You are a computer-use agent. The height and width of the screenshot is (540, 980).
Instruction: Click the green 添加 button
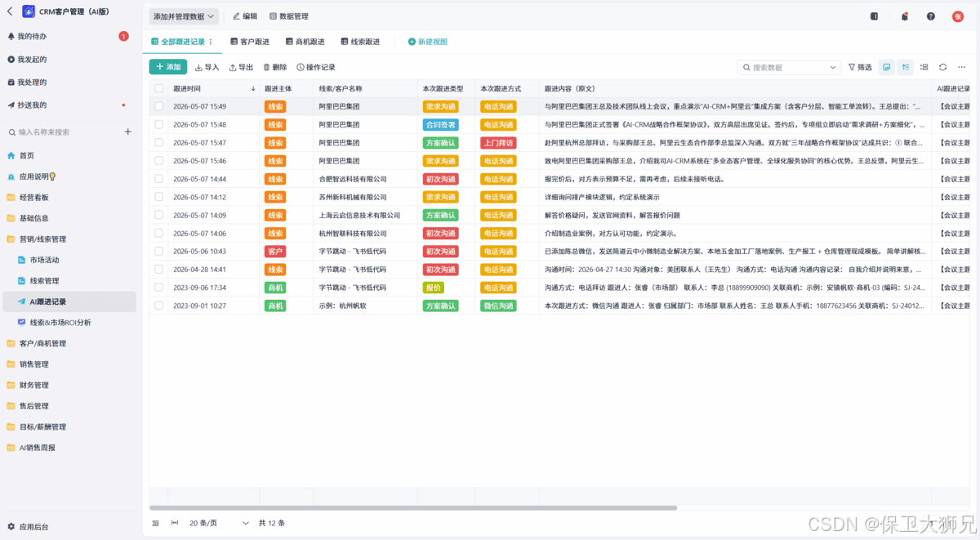pyautogui.click(x=168, y=67)
